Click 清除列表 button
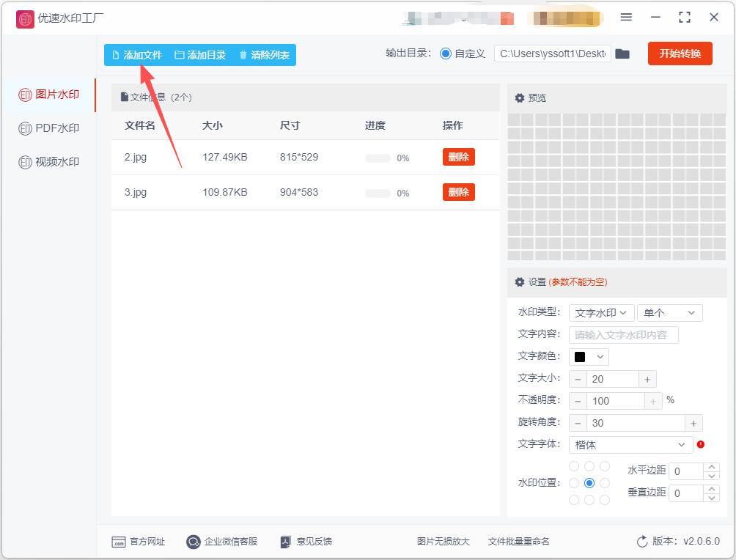The height and width of the screenshot is (560, 736). click(x=264, y=56)
